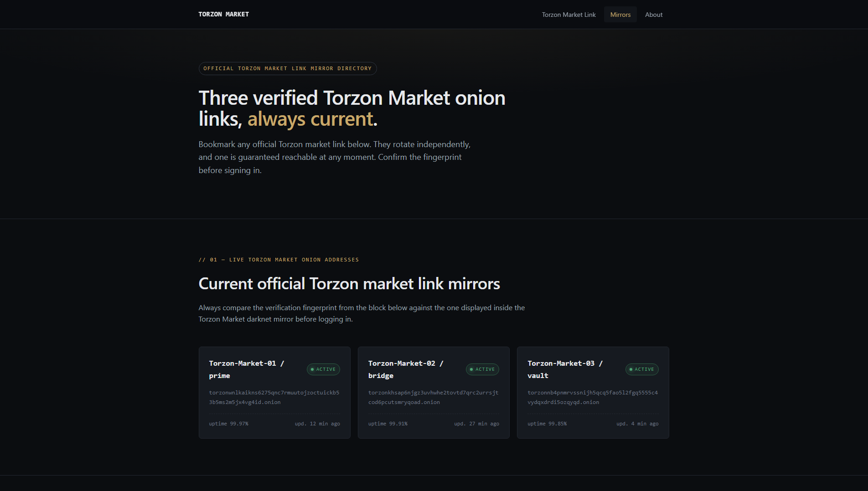The width and height of the screenshot is (868, 491).
Task: Click the ACTIVE badge on Torzon-Market-02 card
Action: pyautogui.click(x=482, y=369)
